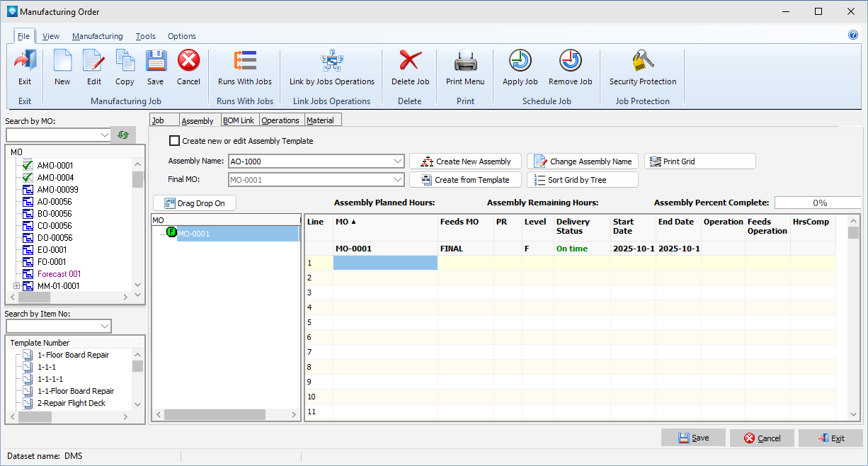Open Runs With Jobs

pos(245,61)
